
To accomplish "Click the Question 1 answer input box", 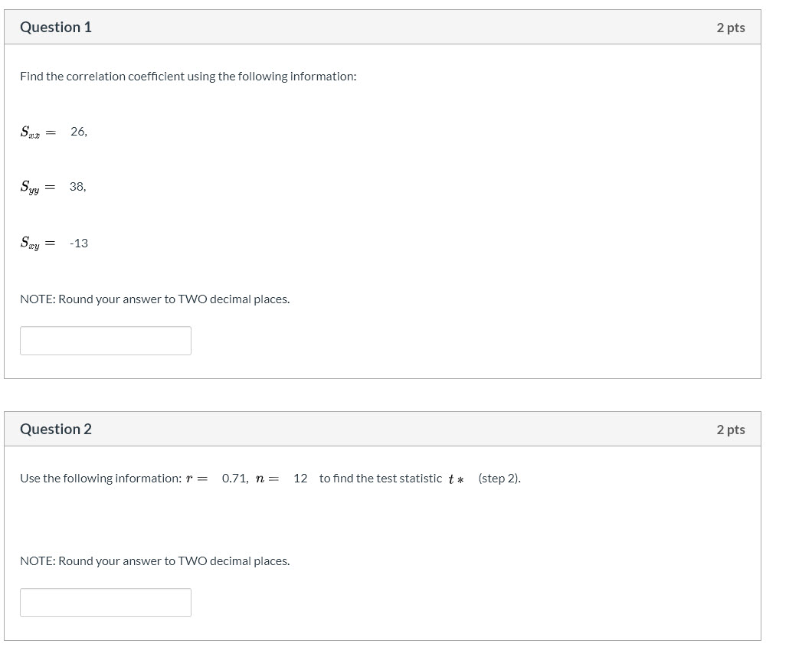I will pyautogui.click(x=106, y=341).
